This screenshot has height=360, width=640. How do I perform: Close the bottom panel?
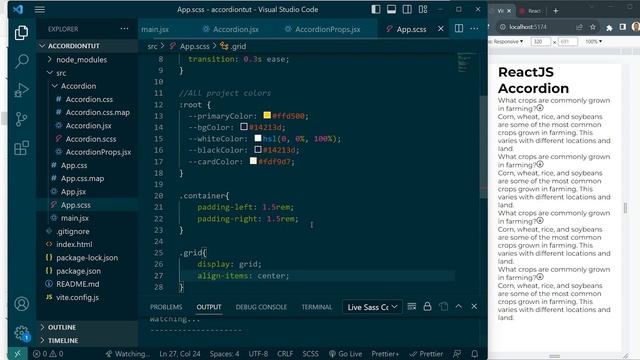[474, 306]
